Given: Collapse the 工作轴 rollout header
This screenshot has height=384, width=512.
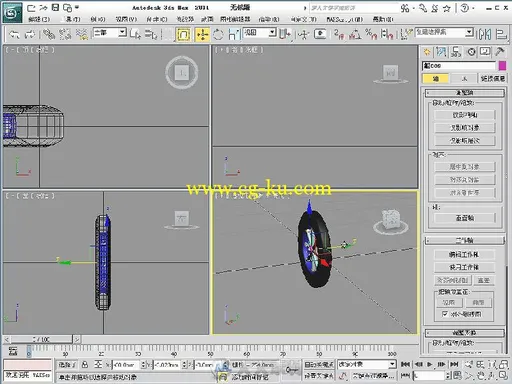Looking at the screenshot, I should click(x=464, y=240).
